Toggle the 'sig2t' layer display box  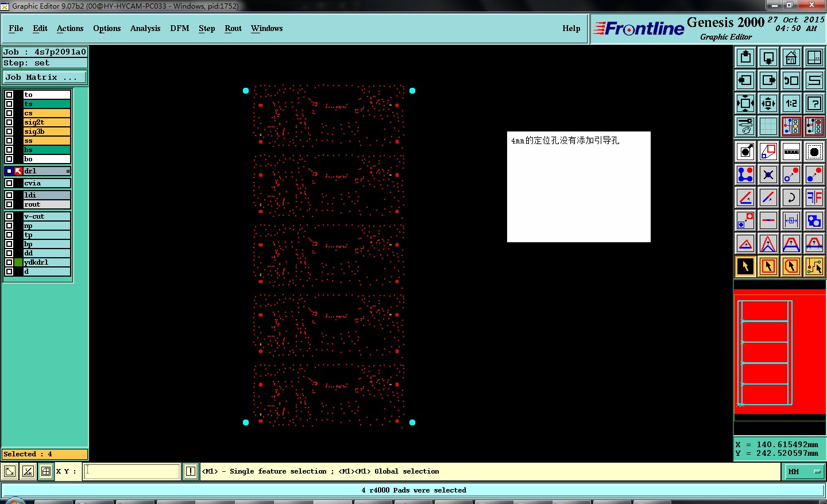pyautogui.click(x=9, y=122)
